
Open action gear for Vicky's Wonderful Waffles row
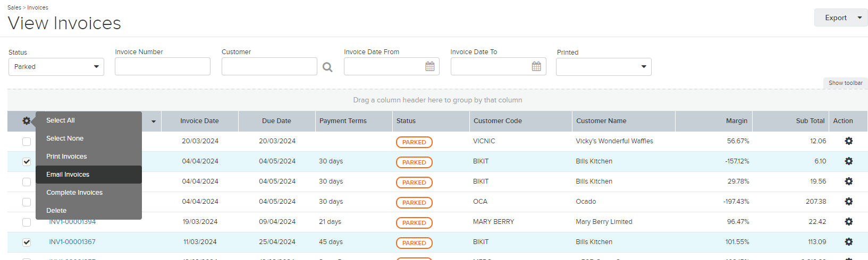[x=849, y=141]
